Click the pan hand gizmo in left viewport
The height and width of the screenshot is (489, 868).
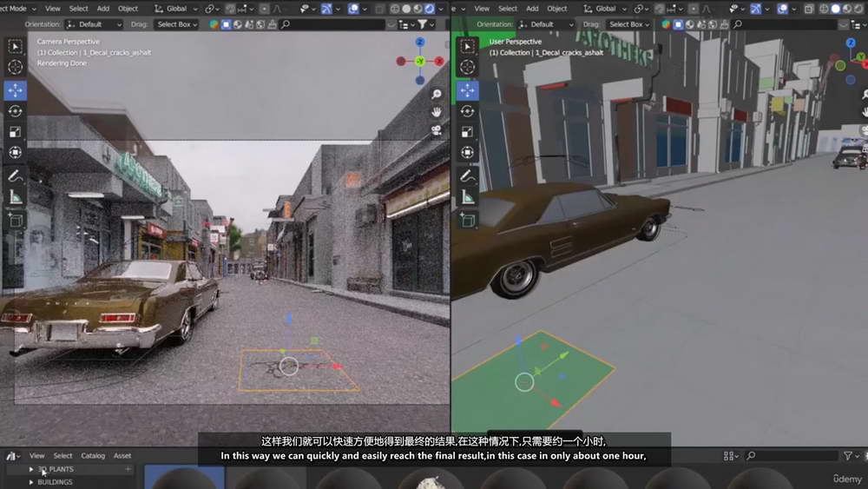tap(437, 112)
